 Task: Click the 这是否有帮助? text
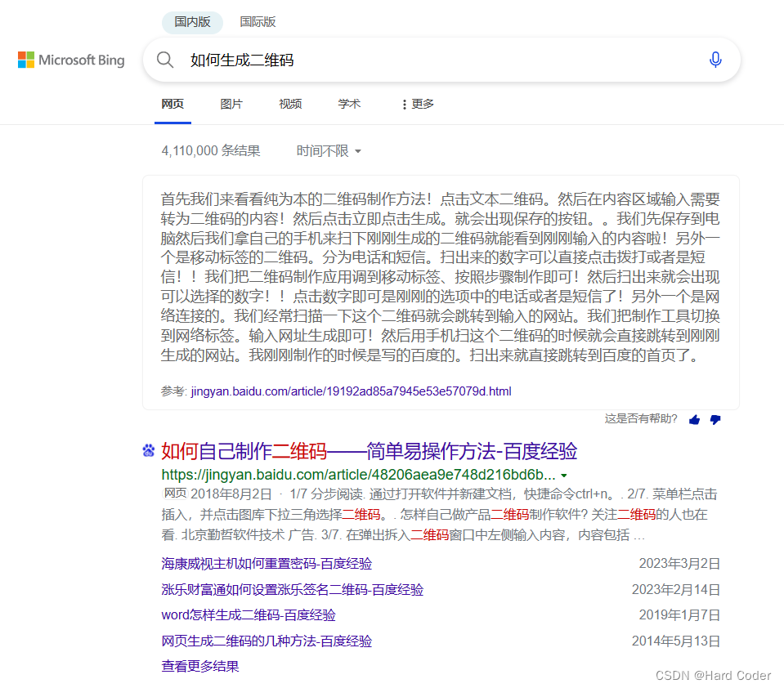click(x=640, y=418)
